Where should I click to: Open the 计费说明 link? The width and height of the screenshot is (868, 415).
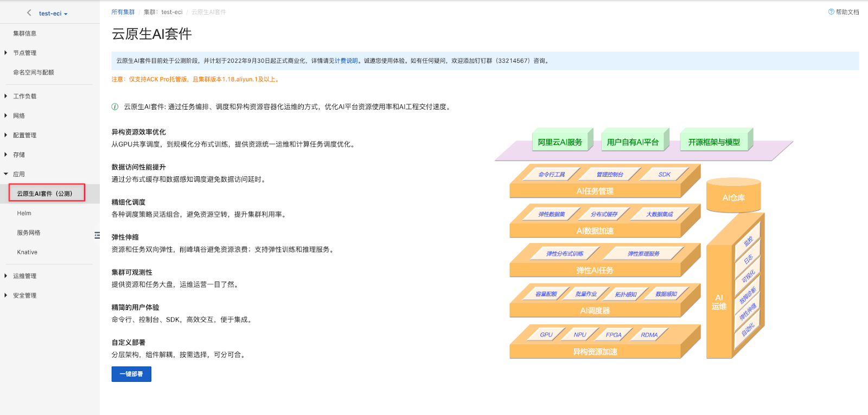(346, 61)
